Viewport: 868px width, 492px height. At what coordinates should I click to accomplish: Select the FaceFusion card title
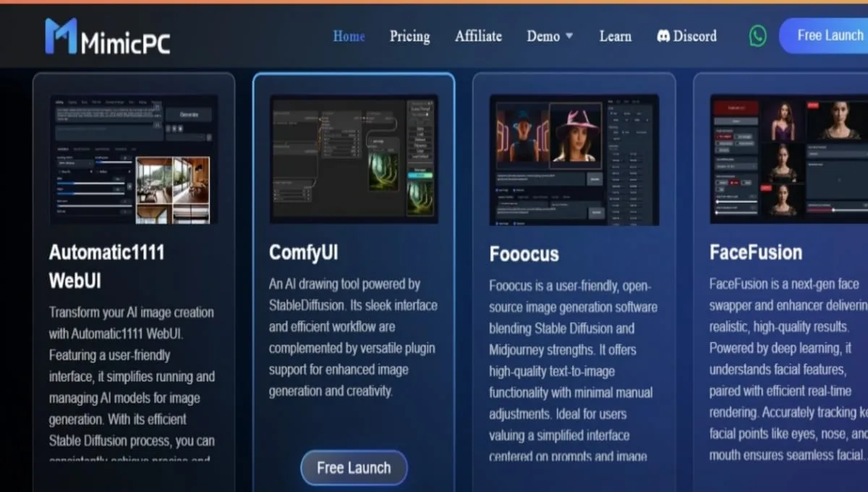pos(756,253)
